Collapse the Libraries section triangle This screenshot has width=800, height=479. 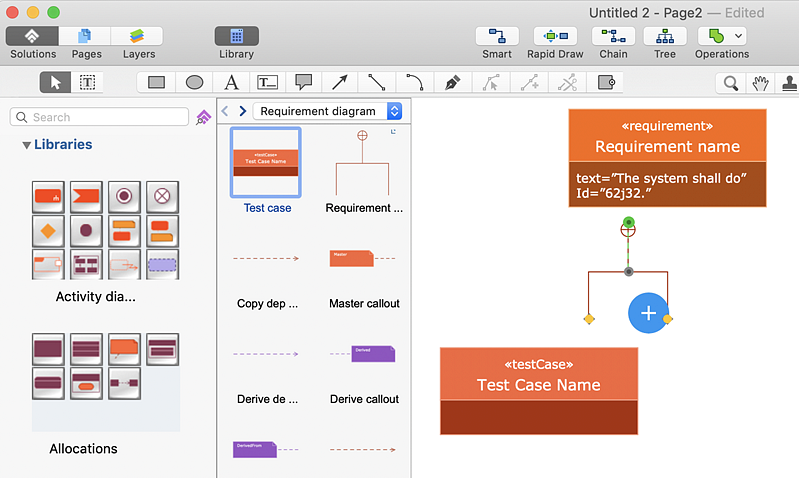(26, 145)
